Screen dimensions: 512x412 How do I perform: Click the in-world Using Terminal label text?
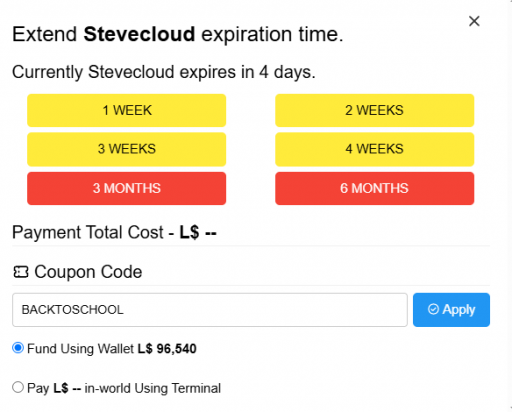point(153,388)
